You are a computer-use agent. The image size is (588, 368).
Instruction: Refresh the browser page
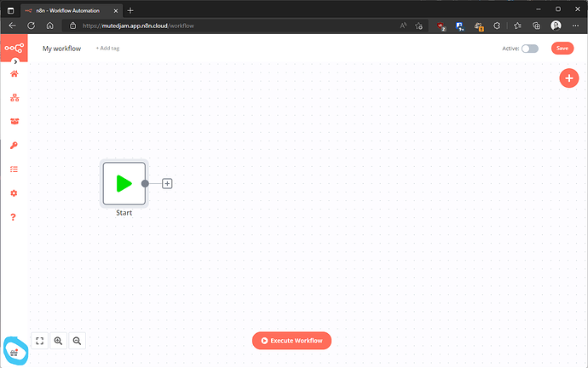point(32,26)
